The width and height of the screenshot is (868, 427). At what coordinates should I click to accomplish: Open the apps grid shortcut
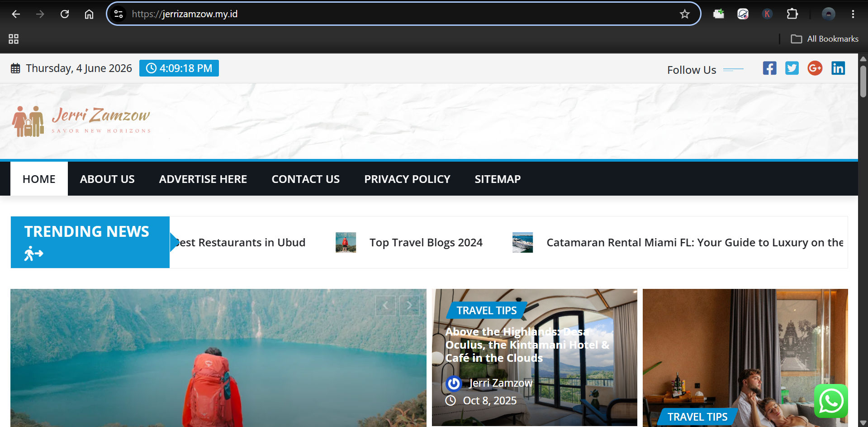[14, 39]
